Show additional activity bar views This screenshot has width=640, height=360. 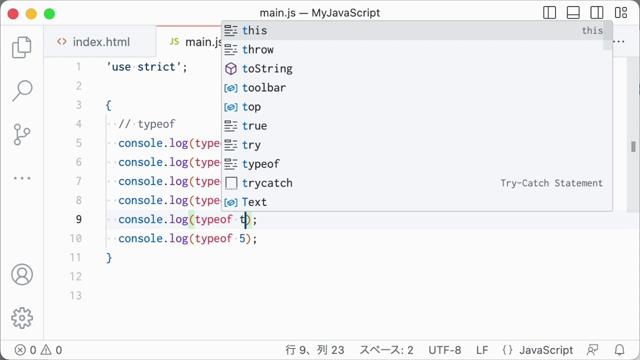click(22, 178)
